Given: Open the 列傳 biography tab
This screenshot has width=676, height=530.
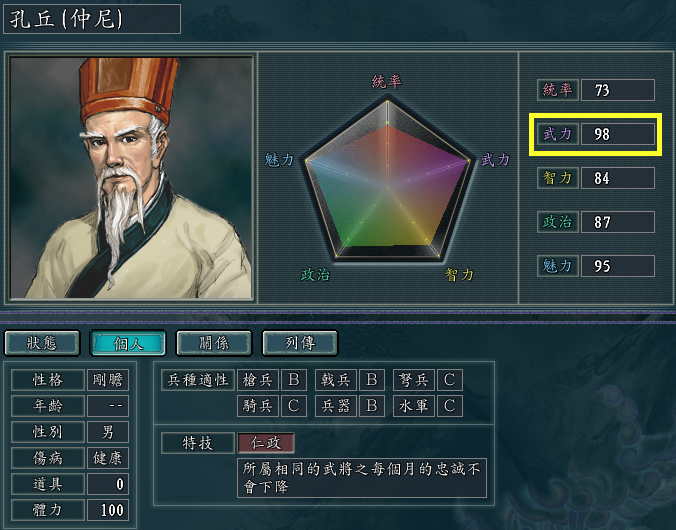Looking at the screenshot, I should (300, 343).
